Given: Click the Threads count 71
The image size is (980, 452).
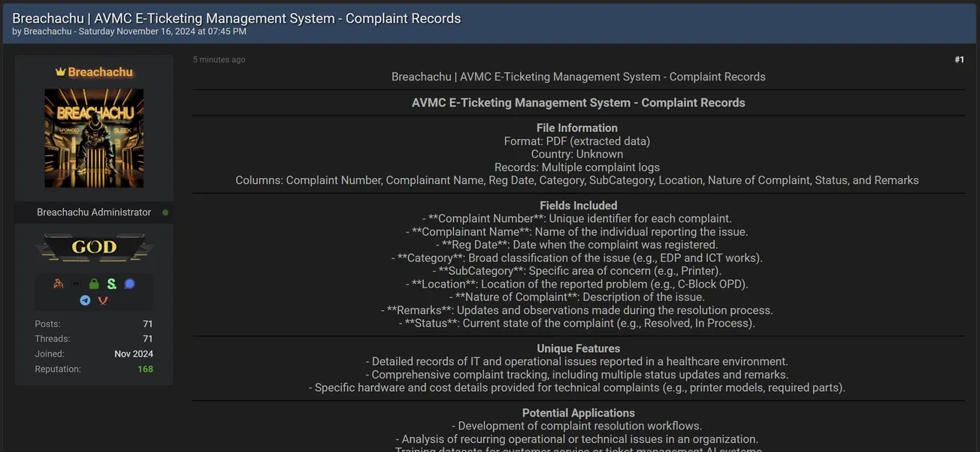Looking at the screenshot, I should pos(148,338).
